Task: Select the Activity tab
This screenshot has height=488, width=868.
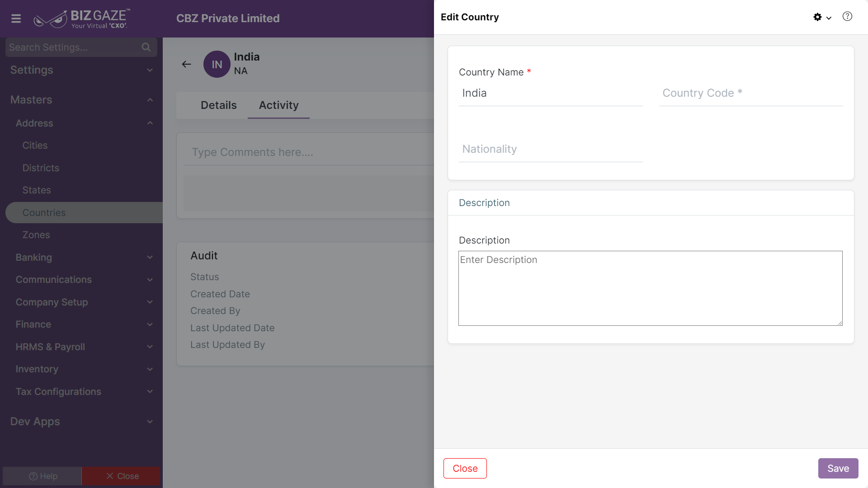Action: pos(278,105)
